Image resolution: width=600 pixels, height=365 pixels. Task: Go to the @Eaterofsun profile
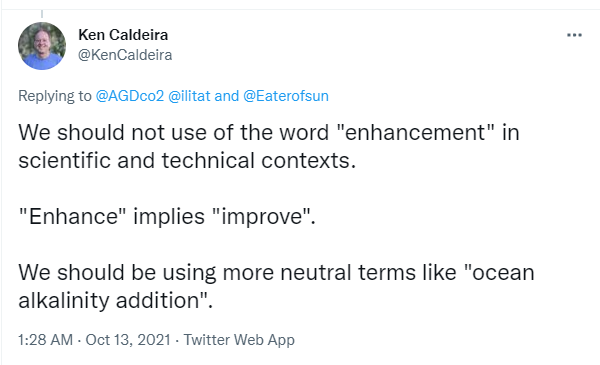pos(286,96)
